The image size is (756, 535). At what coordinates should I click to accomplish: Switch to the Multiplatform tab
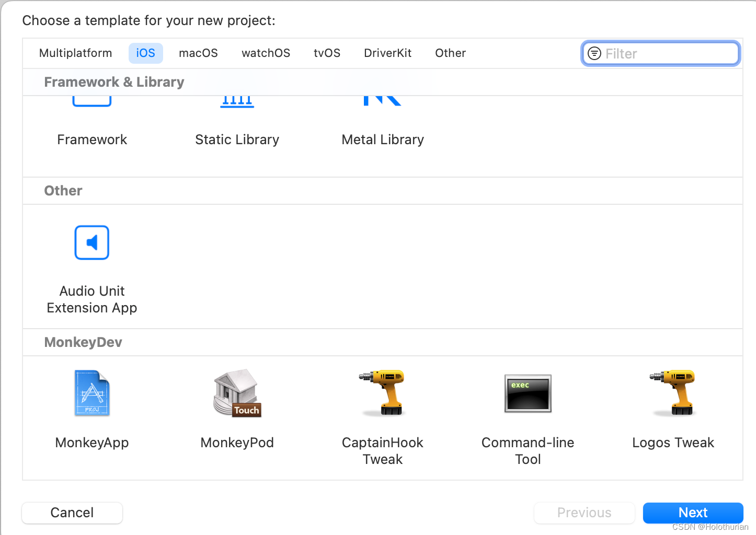click(76, 53)
